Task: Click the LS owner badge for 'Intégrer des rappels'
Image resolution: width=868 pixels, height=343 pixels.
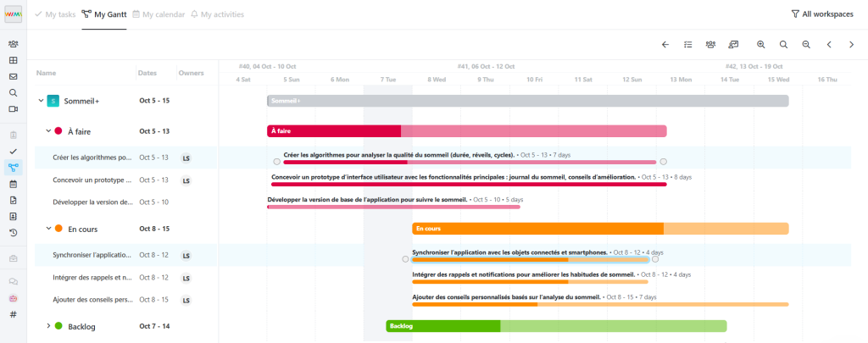Action: click(x=186, y=278)
